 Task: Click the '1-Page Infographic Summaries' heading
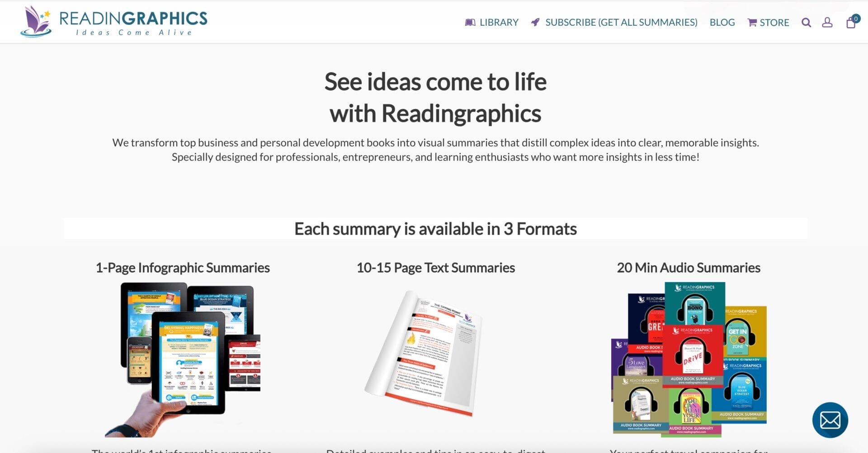pos(183,268)
